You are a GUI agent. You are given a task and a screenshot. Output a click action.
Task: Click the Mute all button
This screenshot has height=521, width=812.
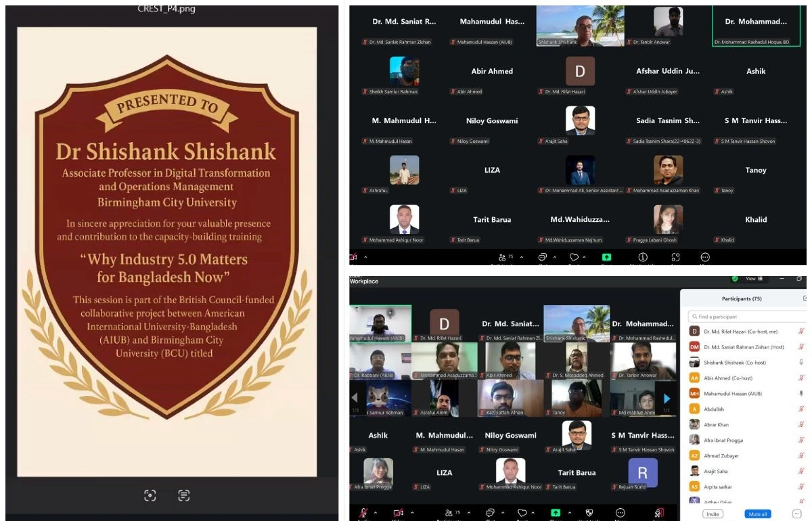757,514
